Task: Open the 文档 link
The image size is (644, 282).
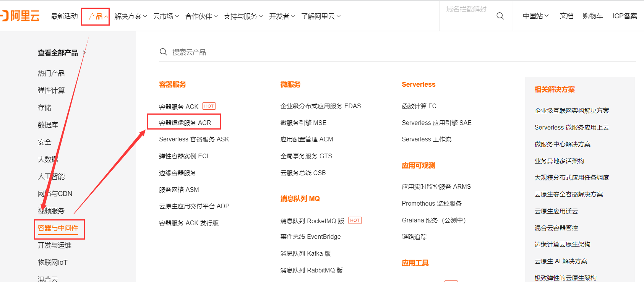Action: pos(566,16)
